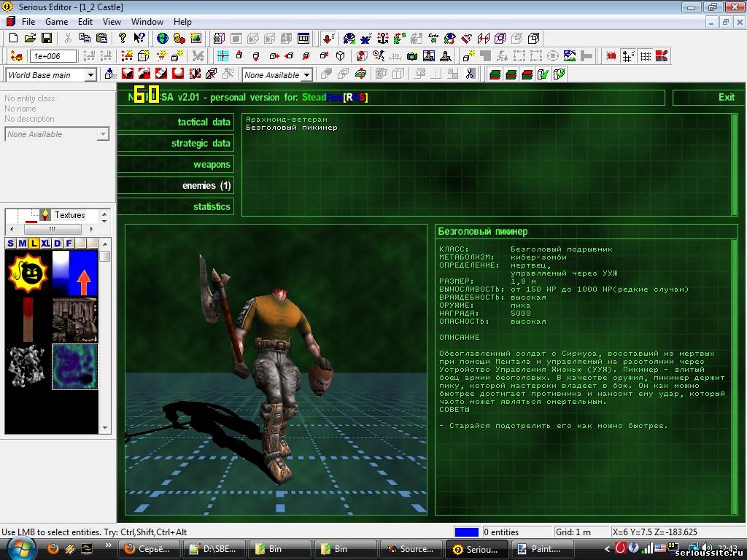Click the joystick stamp icon
This screenshot has height=560, width=747.
tap(446, 56)
